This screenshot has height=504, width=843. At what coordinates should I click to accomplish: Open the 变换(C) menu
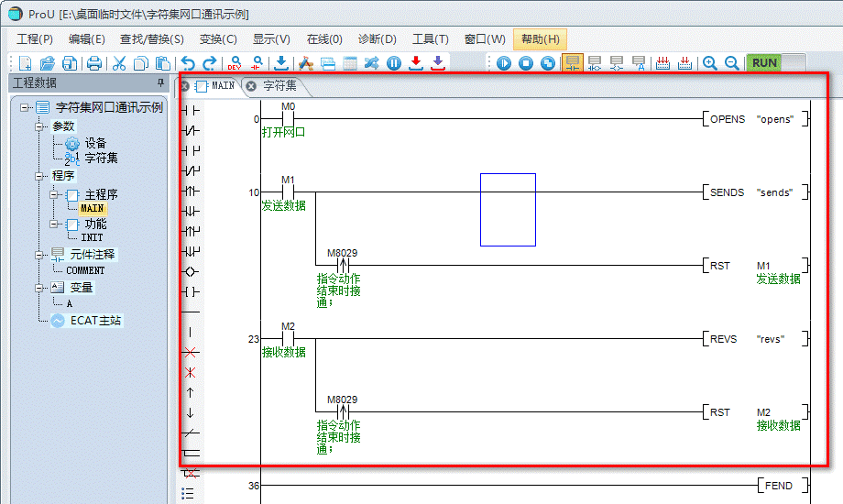click(x=218, y=39)
